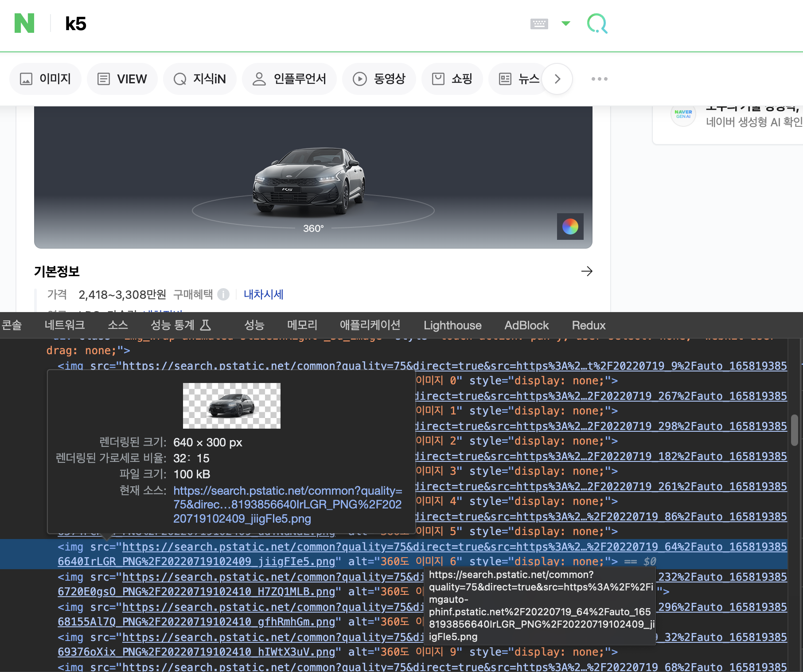
Task: Switch to the AdBlock DevTools tab
Action: click(526, 325)
